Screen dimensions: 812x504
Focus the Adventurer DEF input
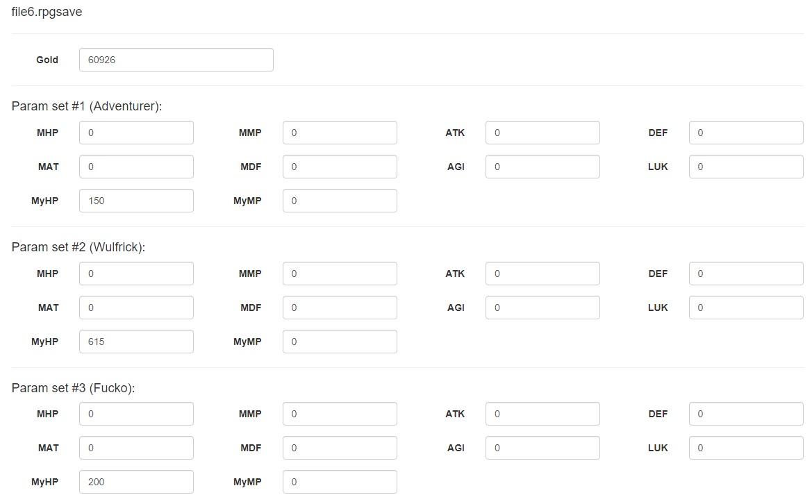pyautogui.click(x=746, y=133)
